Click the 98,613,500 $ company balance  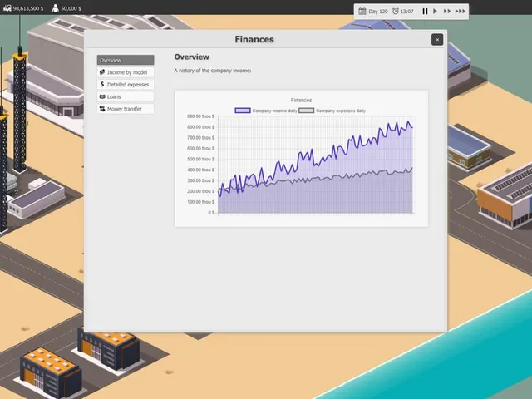pyautogui.click(x=28, y=8)
